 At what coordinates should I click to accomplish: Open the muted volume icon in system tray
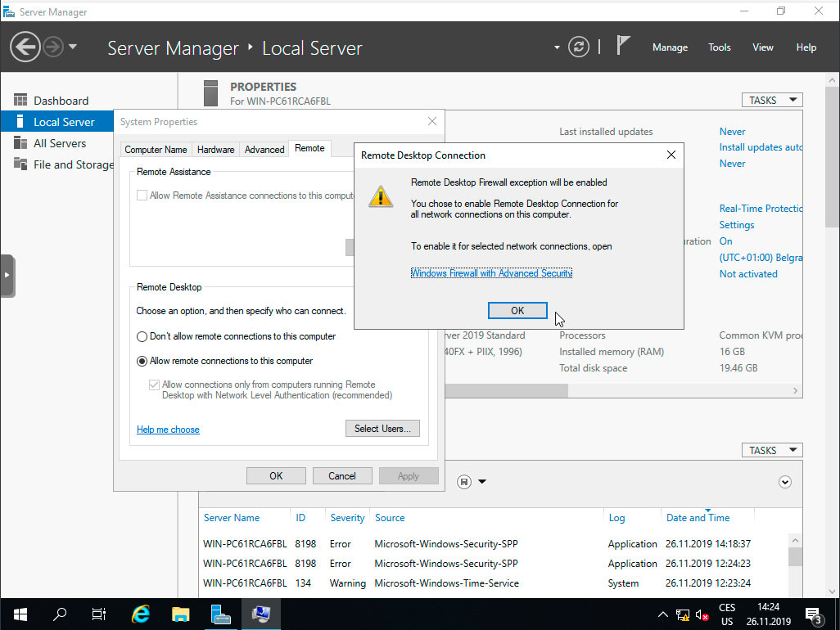pyautogui.click(x=702, y=614)
